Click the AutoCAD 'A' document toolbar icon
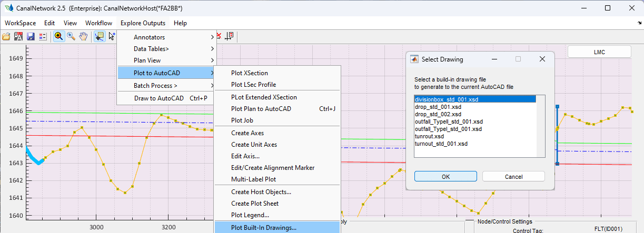The width and height of the screenshot is (644, 233). click(18, 36)
